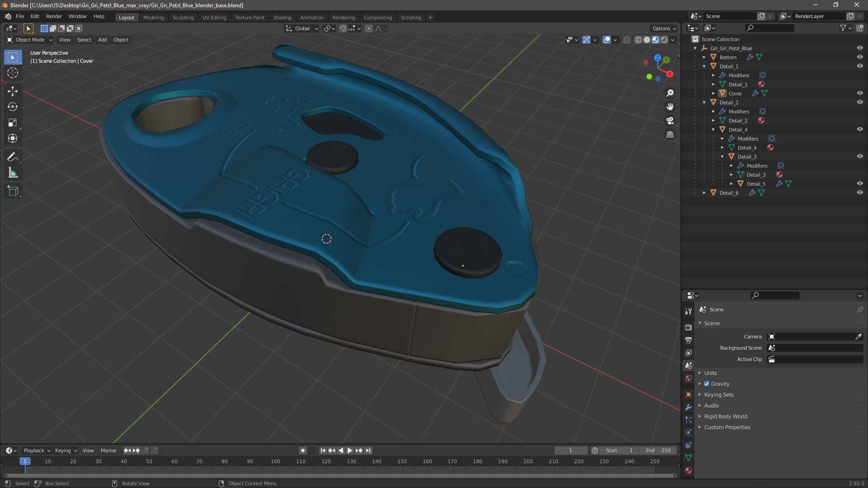Viewport: 868px width, 488px height.
Task: Play the animation forward
Action: [350, 450]
